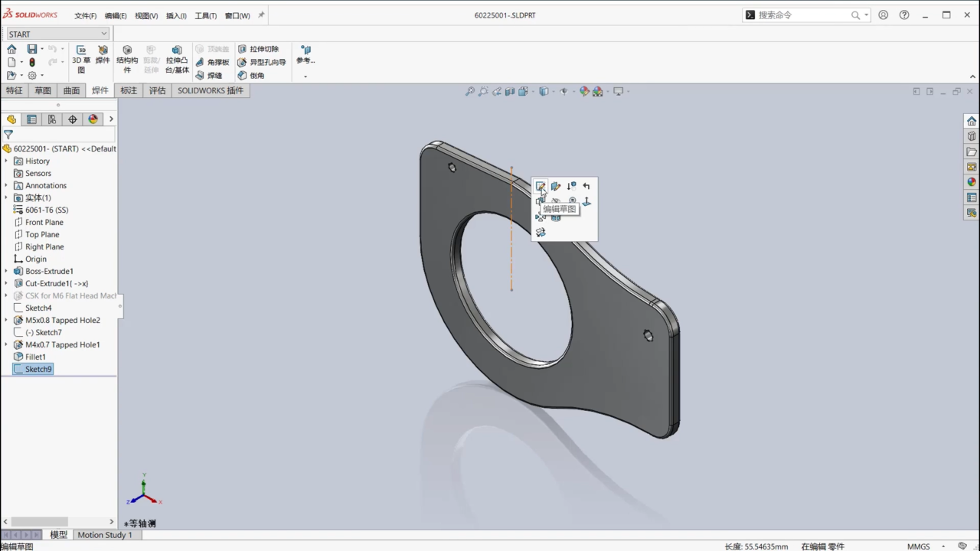Switch to the 特征 Features tab
This screenshot has width=980, height=551.
(14, 90)
